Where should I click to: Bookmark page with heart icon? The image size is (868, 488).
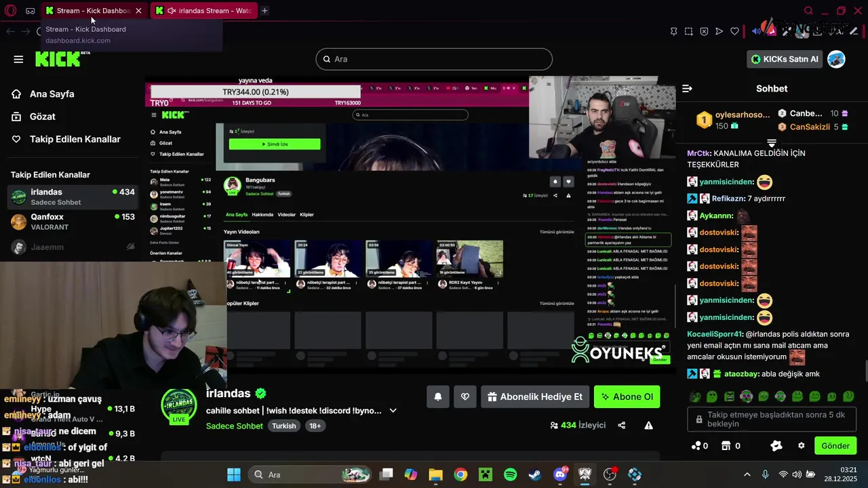pos(734,31)
